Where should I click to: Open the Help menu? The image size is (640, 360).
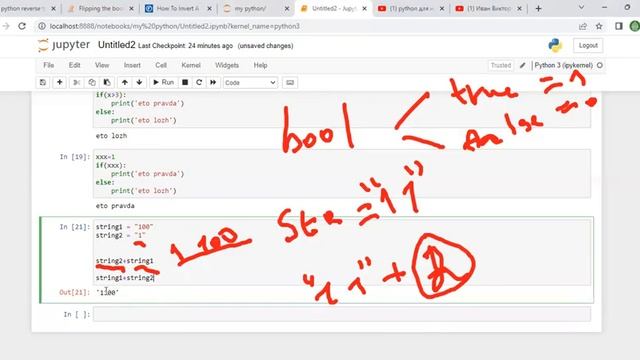[260, 65]
